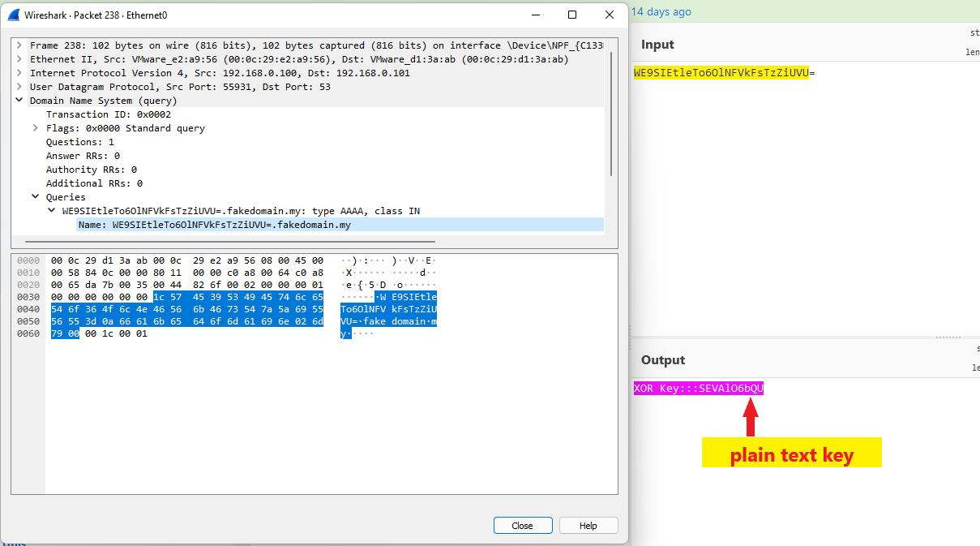
Task: Click the horizontal scrollbar under packet details
Action: (230, 241)
